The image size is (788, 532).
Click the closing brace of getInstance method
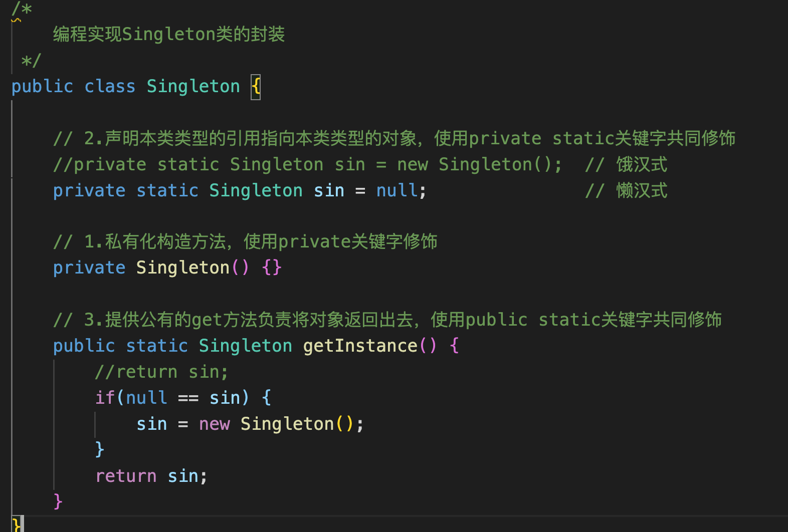[x=58, y=501]
